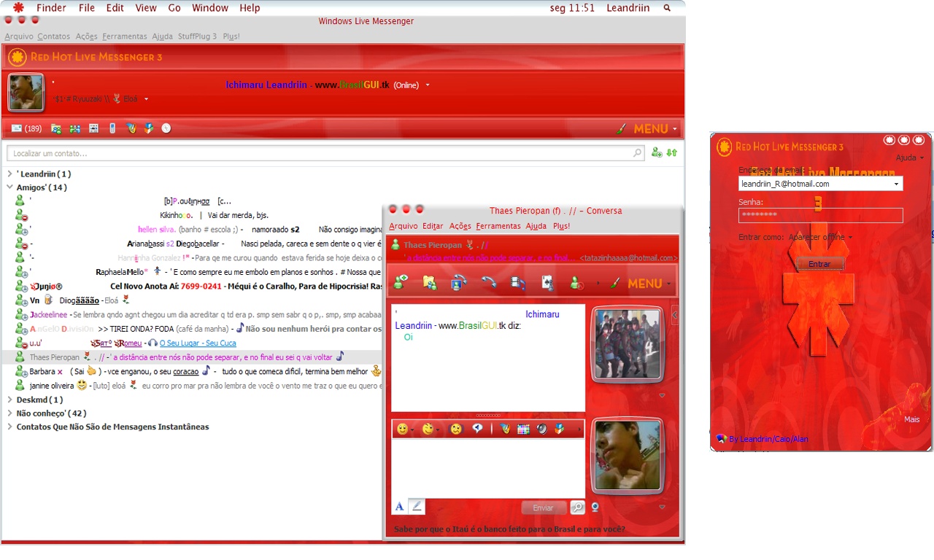Click the Itaú bank ad text in conversation
Viewport: 934px width, 560px height.
click(509, 529)
